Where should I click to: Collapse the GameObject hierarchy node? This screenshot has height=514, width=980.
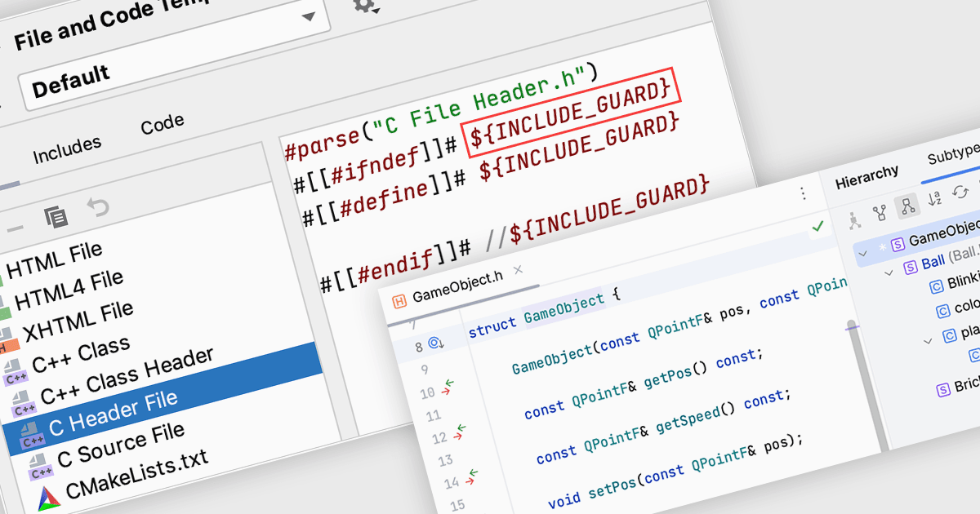[x=863, y=255]
